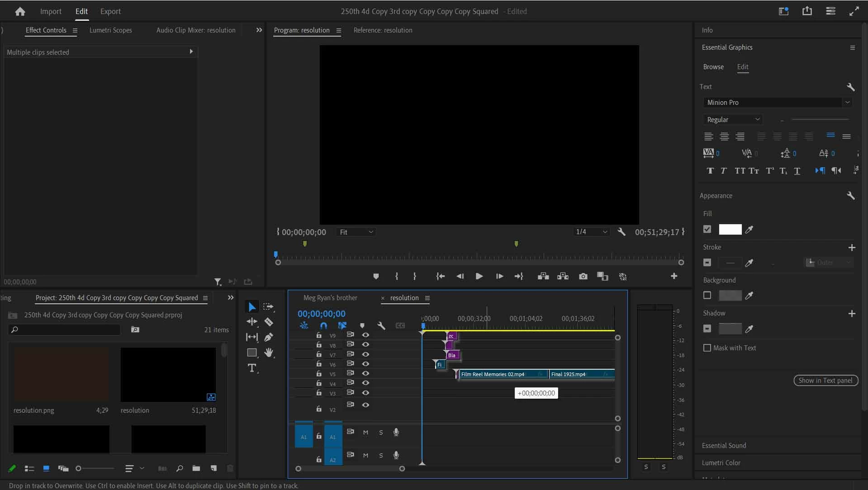Click the Home icon

pyautogui.click(x=20, y=11)
